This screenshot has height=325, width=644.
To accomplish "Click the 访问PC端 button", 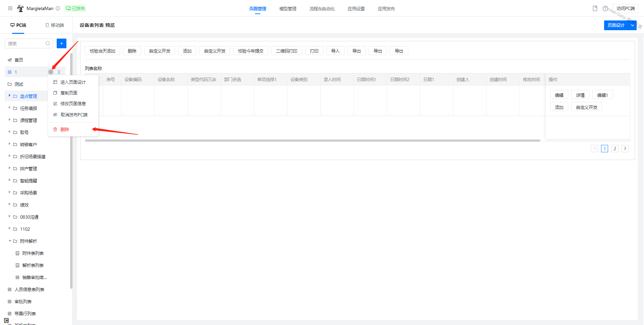I will tap(626, 8).
